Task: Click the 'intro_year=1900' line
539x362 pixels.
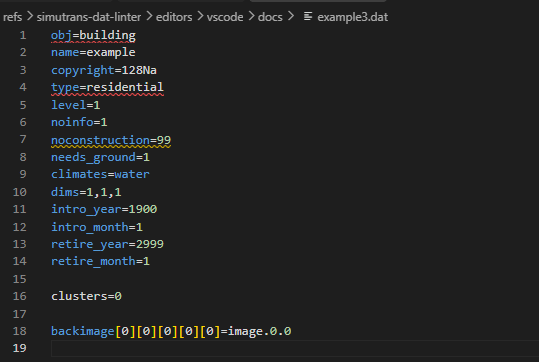Action: [x=104, y=209]
